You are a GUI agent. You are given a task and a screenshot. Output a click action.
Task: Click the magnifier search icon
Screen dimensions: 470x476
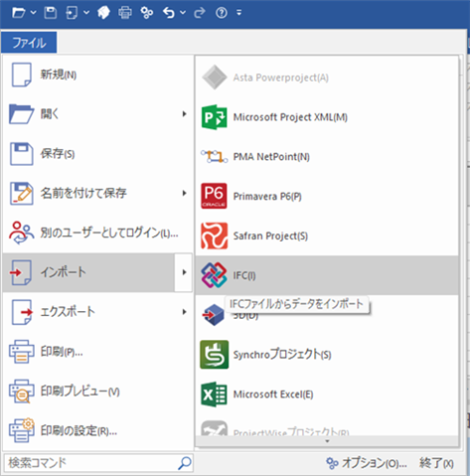[185, 463]
